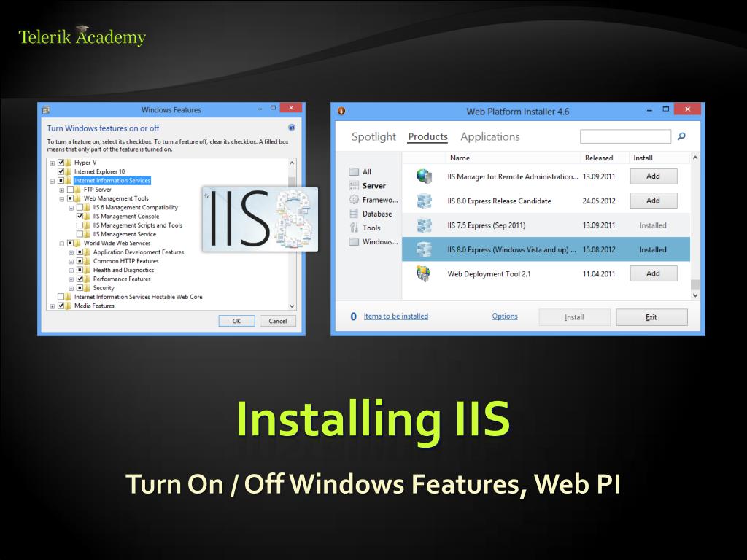Click the IIS Manager for Remote Administration globe icon
This screenshot has height=560, width=747.
[x=424, y=176]
